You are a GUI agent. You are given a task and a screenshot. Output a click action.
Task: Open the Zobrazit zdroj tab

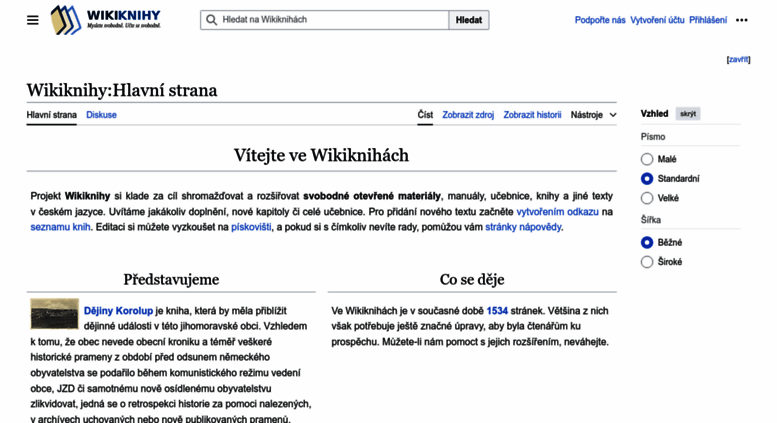pyautogui.click(x=468, y=115)
